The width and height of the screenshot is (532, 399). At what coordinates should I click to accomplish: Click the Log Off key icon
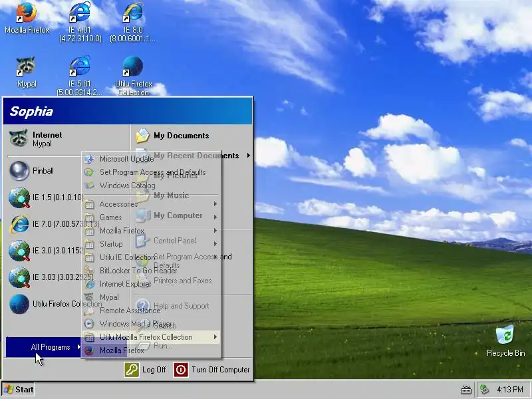[x=131, y=370]
